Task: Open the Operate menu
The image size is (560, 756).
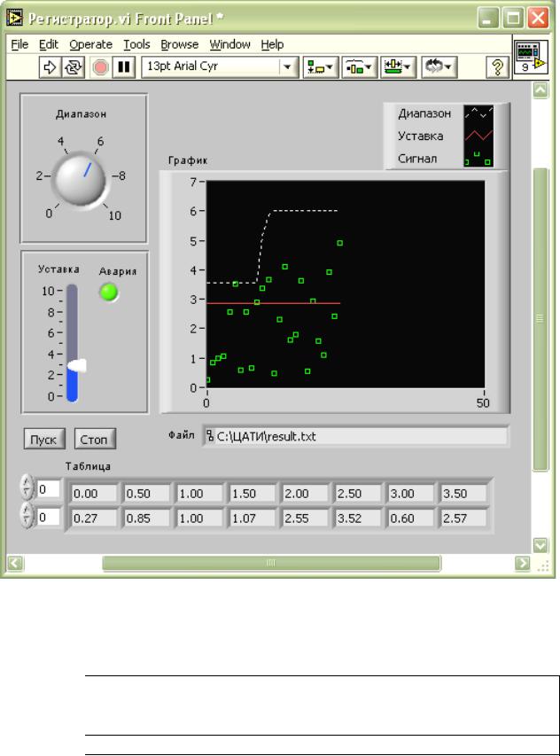Action: point(90,44)
